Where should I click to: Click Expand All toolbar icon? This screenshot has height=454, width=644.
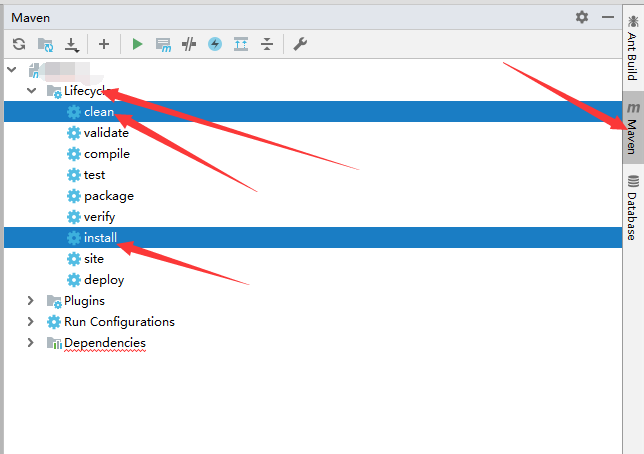[241, 44]
